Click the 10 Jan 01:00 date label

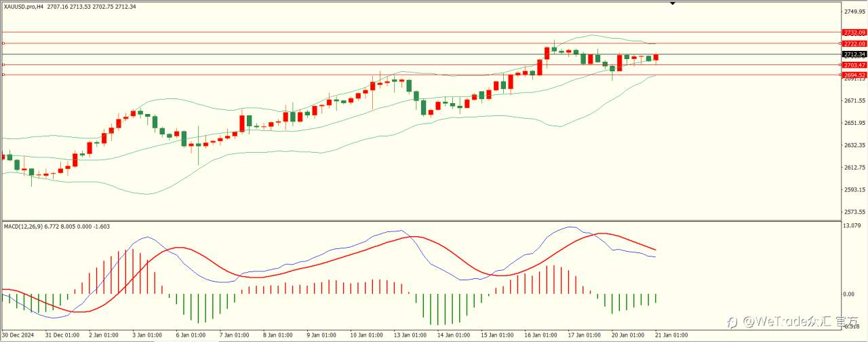pos(366,335)
